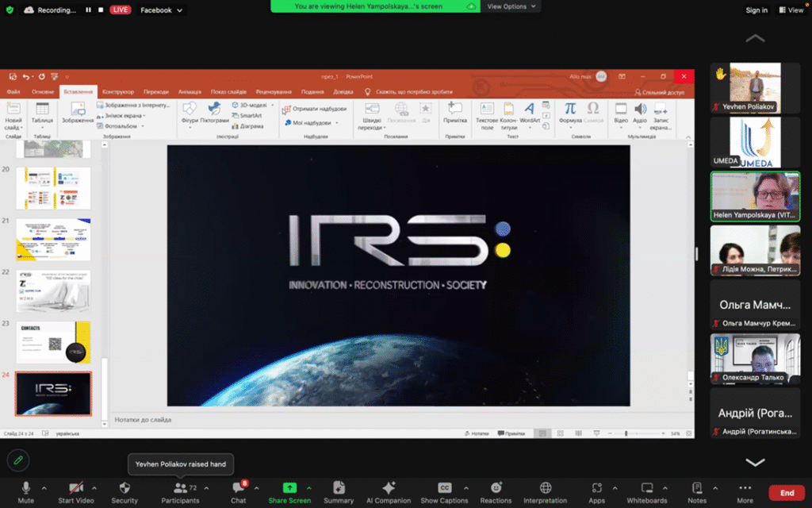Click the Undo arrow in PowerPoint
Viewport: 812px width, 508px height.
point(25,77)
